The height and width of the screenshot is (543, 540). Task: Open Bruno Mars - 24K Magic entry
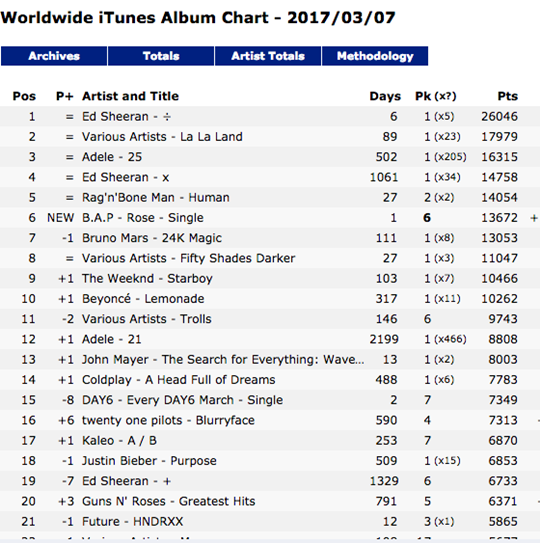(152, 238)
